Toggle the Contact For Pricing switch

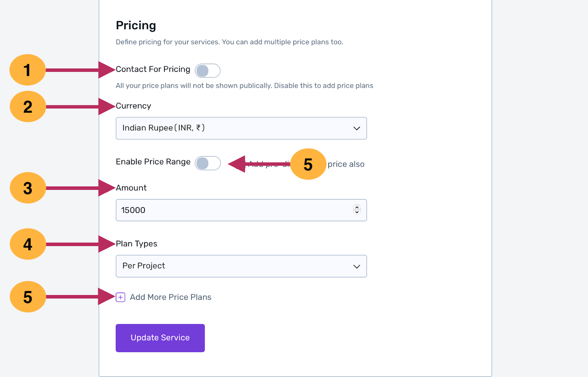(208, 70)
